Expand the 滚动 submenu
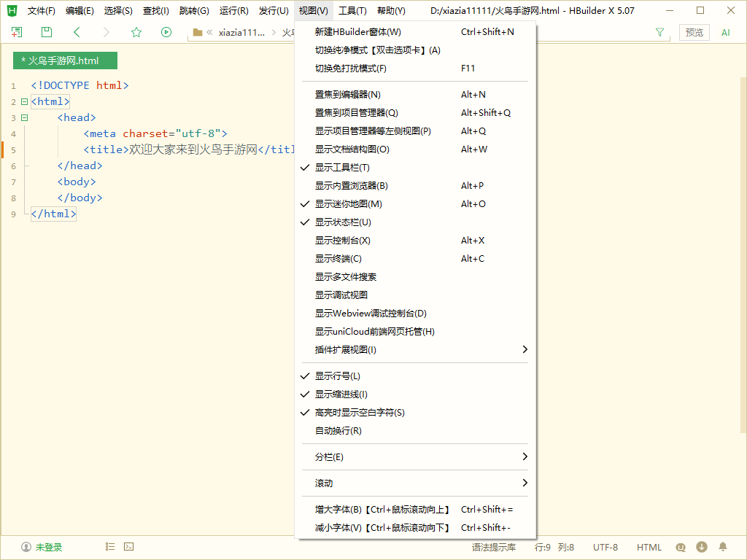 click(414, 483)
